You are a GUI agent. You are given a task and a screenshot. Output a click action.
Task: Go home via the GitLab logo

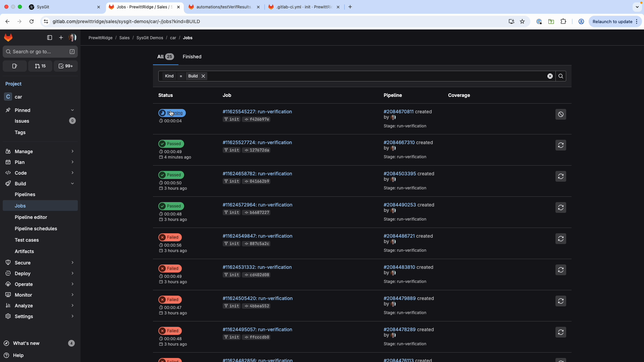8,38
